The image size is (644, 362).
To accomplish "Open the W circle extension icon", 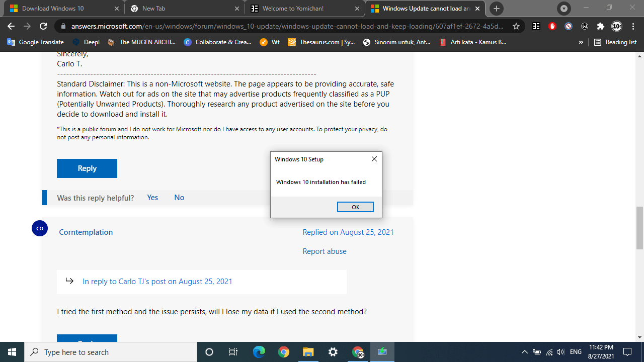I will point(585,26).
